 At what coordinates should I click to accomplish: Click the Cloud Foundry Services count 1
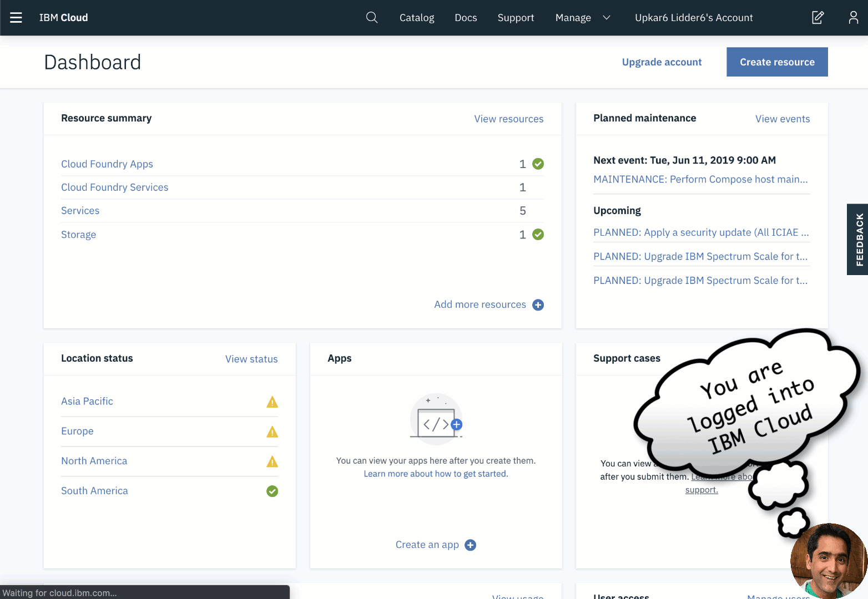(x=523, y=187)
